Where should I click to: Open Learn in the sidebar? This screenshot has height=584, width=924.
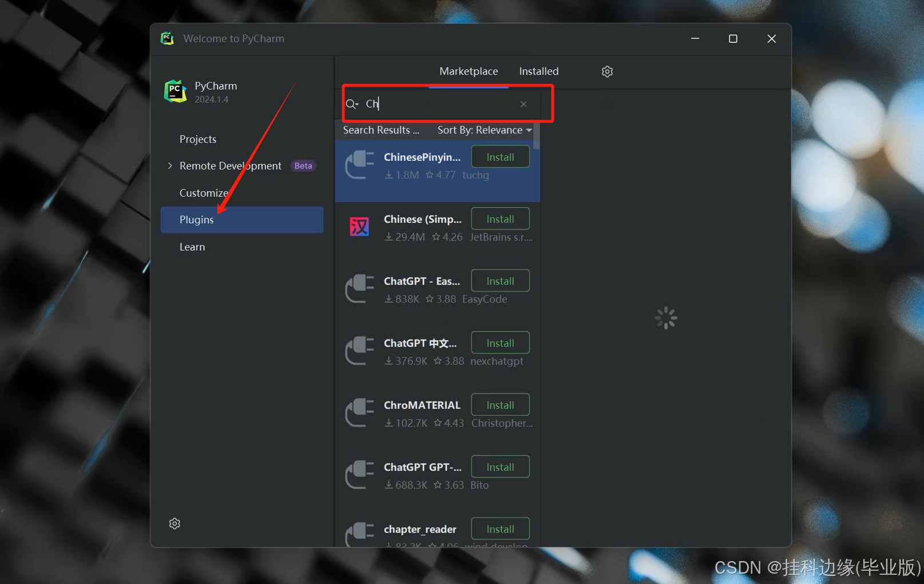click(x=192, y=247)
